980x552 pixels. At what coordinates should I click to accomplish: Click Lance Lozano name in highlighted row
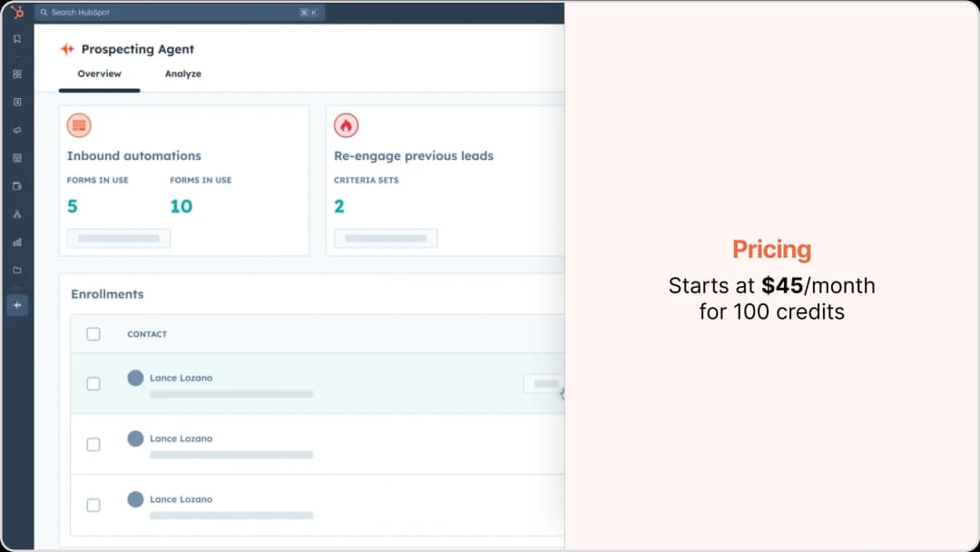pyautogui.click(x=181, y=378)
